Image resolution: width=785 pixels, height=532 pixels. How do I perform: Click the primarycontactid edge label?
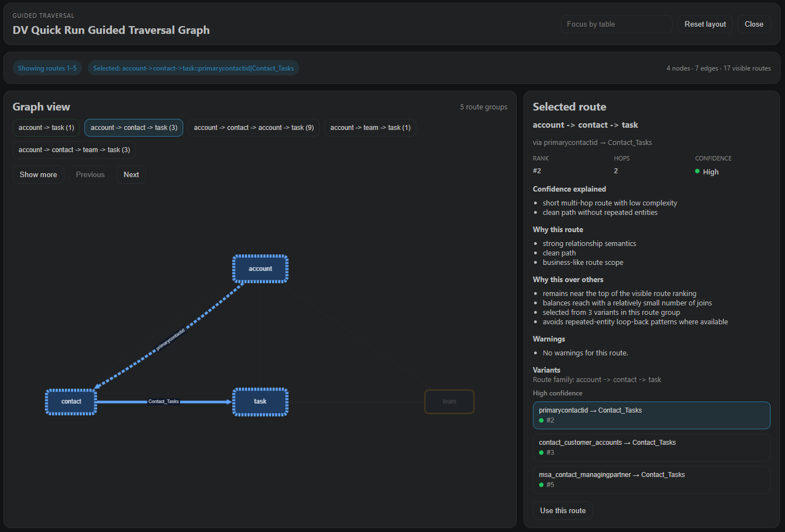[x=170, y=340]
